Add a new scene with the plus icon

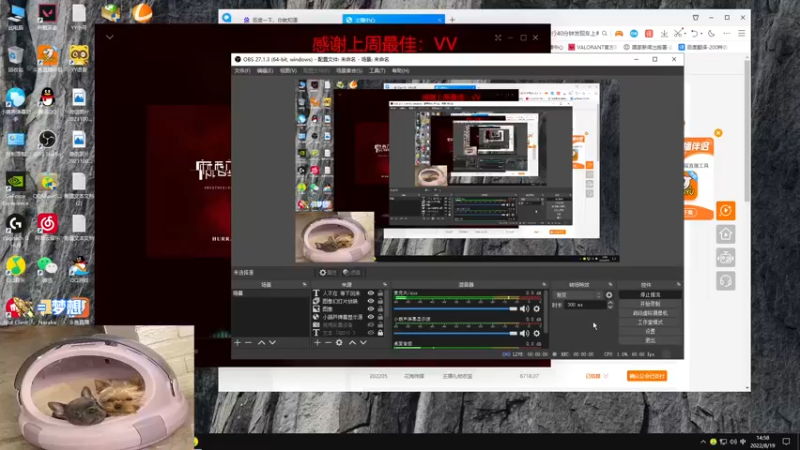click(237, 343)
